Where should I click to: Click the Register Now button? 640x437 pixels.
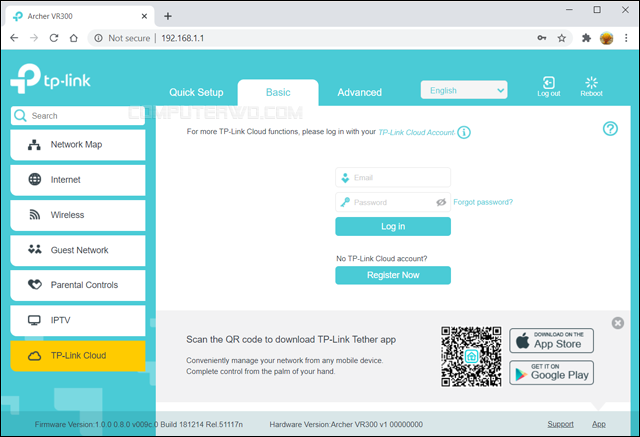pyautogui.click(x=393, y=275)
